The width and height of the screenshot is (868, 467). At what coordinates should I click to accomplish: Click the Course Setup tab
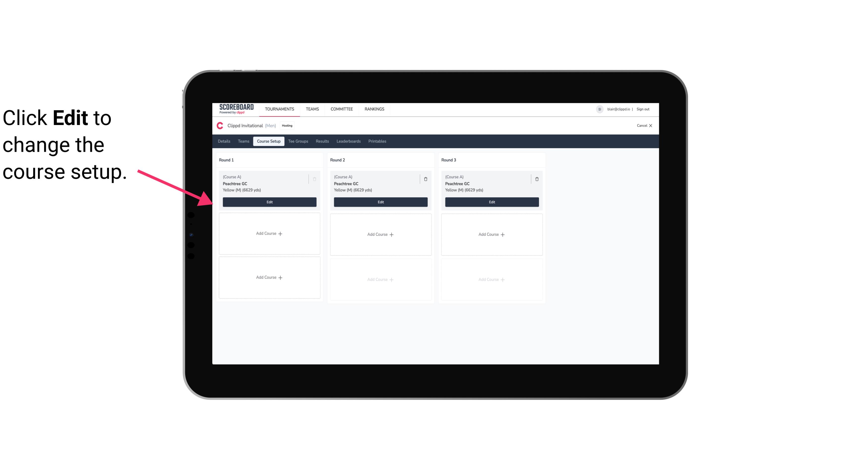tap(268, 141)
